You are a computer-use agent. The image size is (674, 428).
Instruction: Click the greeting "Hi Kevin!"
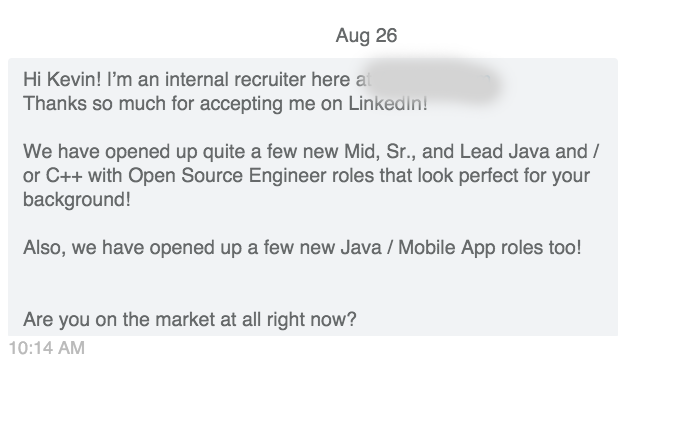tap(62, 79)
